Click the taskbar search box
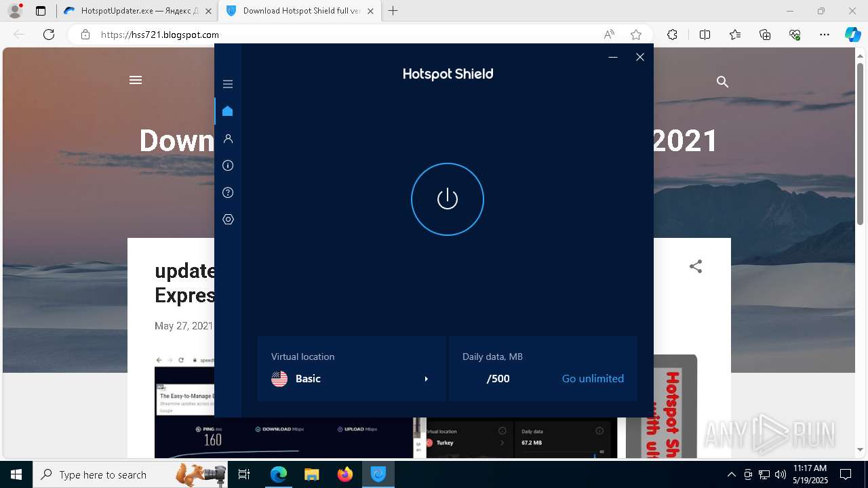Screen dimensions: 868x488 132,474
